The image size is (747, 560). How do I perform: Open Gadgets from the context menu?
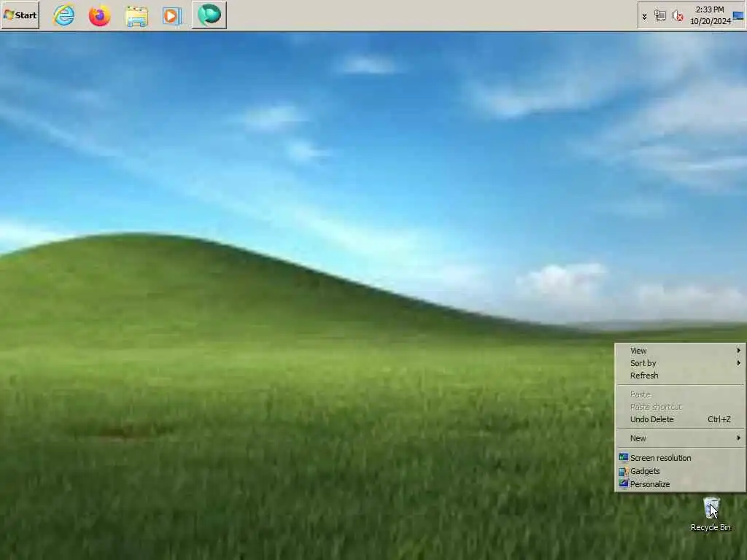click(680, 471)
